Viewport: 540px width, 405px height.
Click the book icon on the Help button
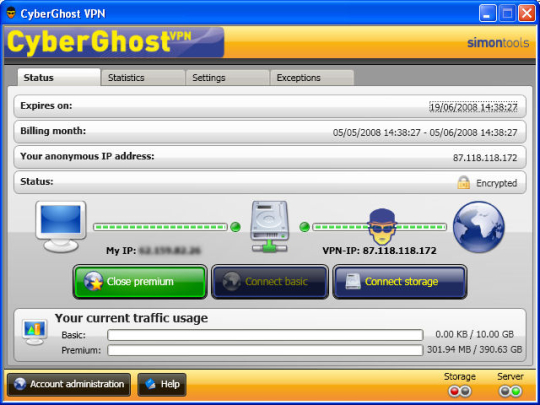(150, 384)
